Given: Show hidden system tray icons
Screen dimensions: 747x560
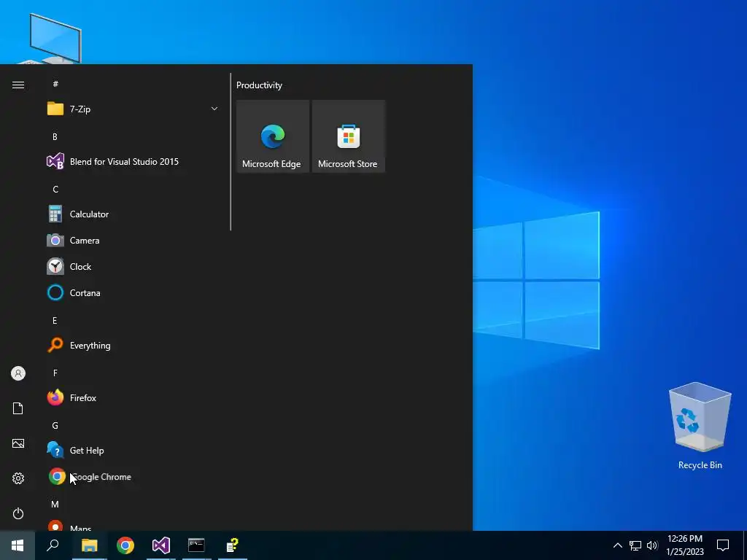Looking at the screenshot, I should [617, 545].
